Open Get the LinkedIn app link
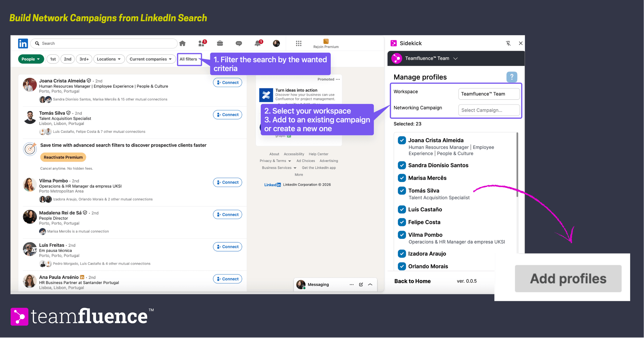The width and height of the screenshot is (644, 338). tap(319, 168)
